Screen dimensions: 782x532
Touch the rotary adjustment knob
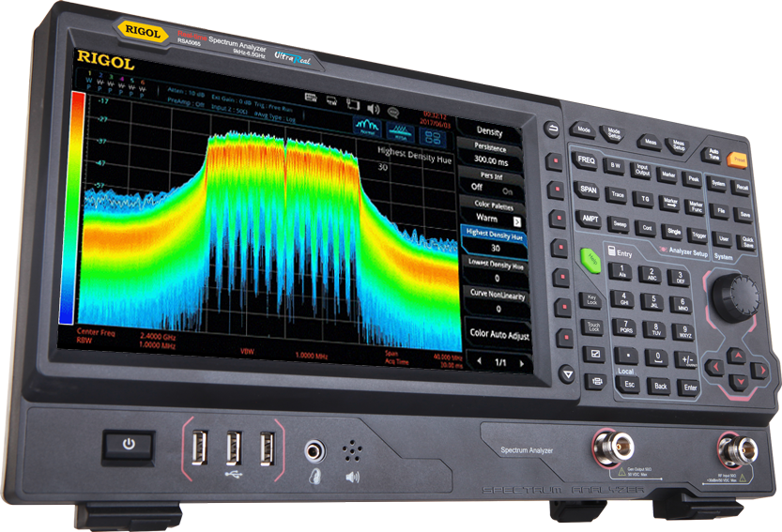click(x=735, y=296)
